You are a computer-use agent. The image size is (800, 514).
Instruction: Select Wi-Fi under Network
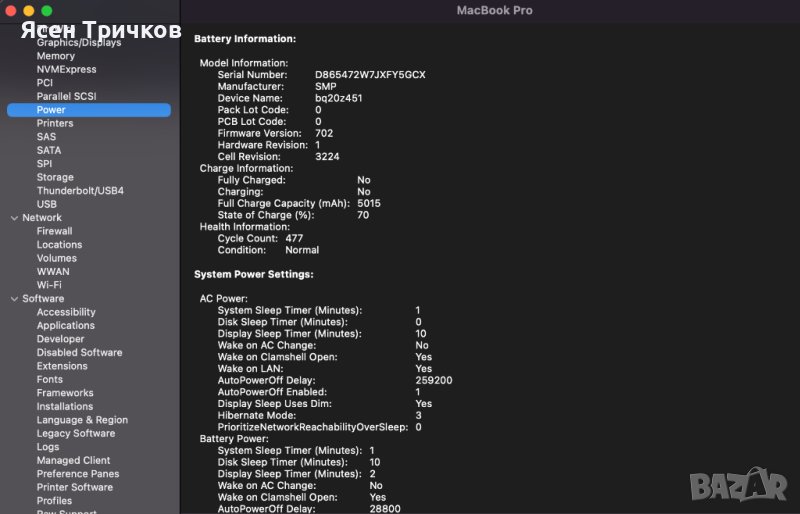(49, 285)
